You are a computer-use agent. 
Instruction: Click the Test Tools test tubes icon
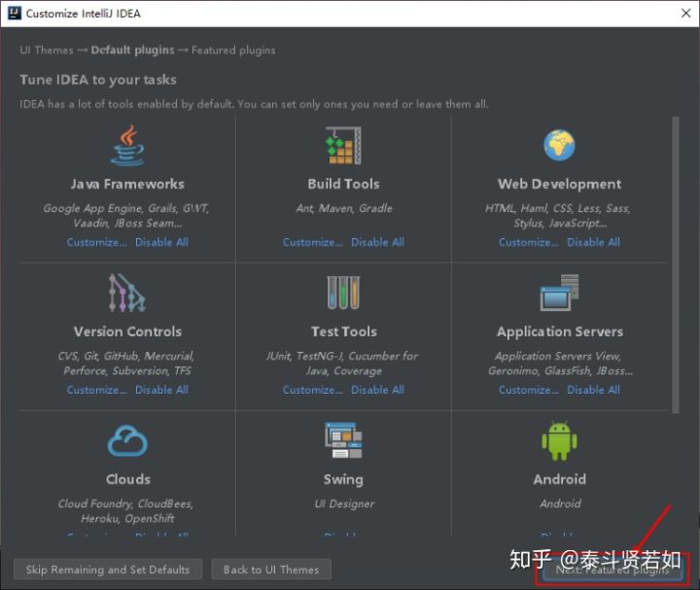343,294
